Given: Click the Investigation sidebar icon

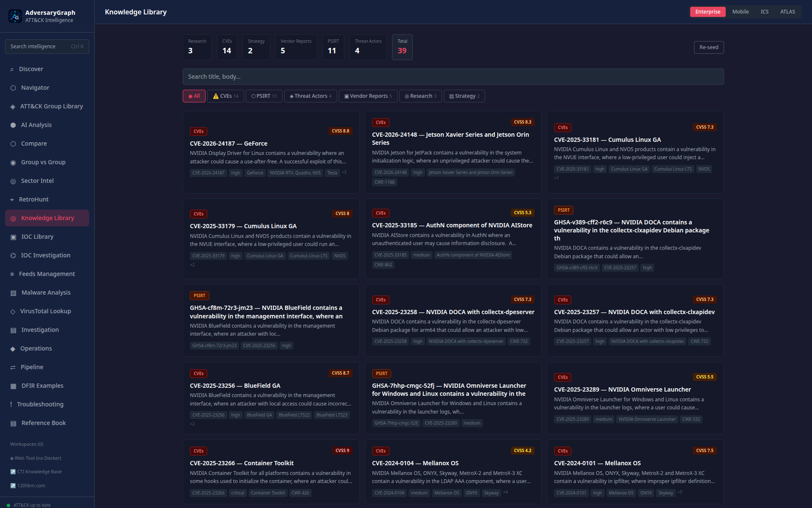Looking at the screenshot, I should (x=13, y=330).
